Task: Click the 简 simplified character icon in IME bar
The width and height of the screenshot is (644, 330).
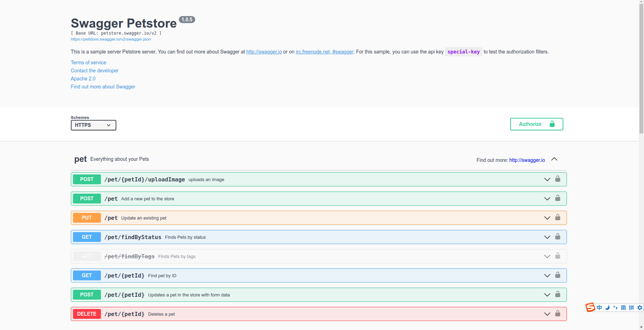Action: (x=623, y=308)
